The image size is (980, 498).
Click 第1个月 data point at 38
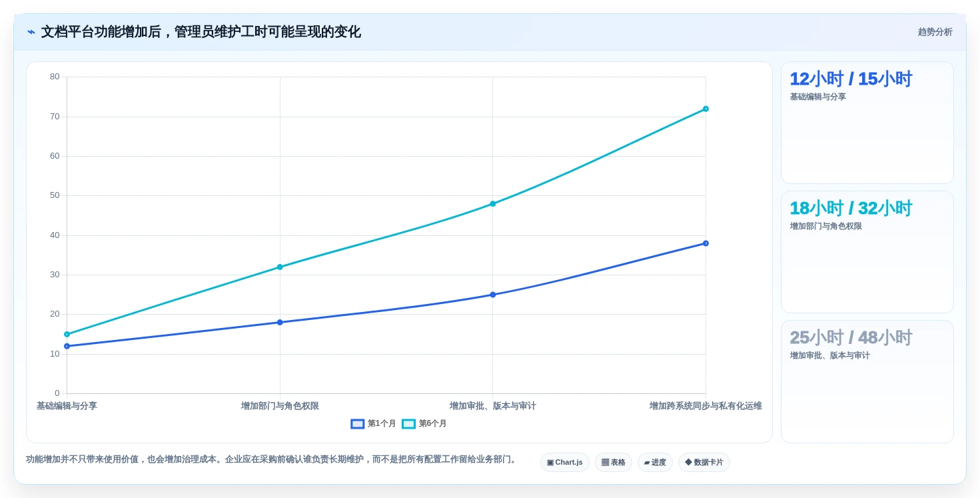[706, 243]
